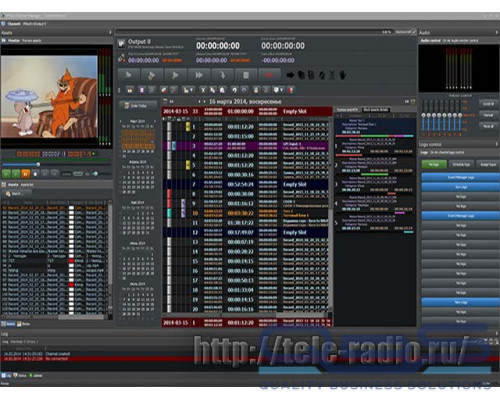Click the first green button under preview monitor
The height and width of the screenshot is (400, 500).
tap(6, 174)
